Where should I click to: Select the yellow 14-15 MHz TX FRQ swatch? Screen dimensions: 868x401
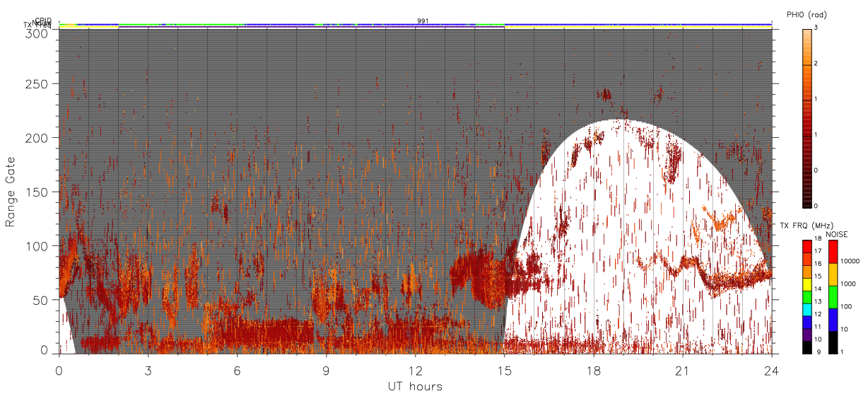coord(807,284)
